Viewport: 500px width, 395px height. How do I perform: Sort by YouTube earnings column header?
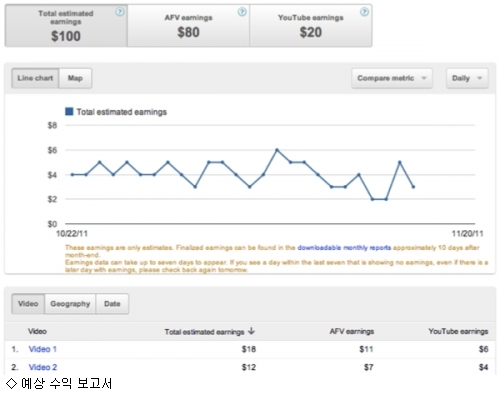pyautogui.click(x=458, y=331)
